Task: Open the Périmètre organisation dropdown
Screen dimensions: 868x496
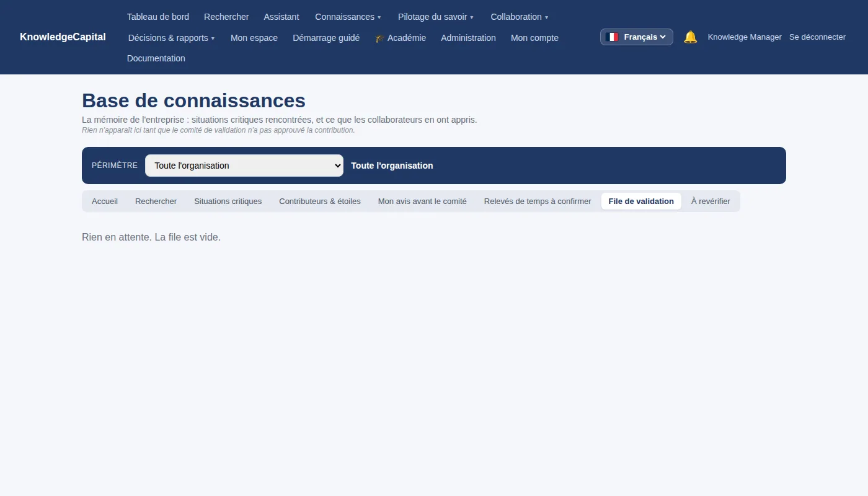Action: click(244, 166)
